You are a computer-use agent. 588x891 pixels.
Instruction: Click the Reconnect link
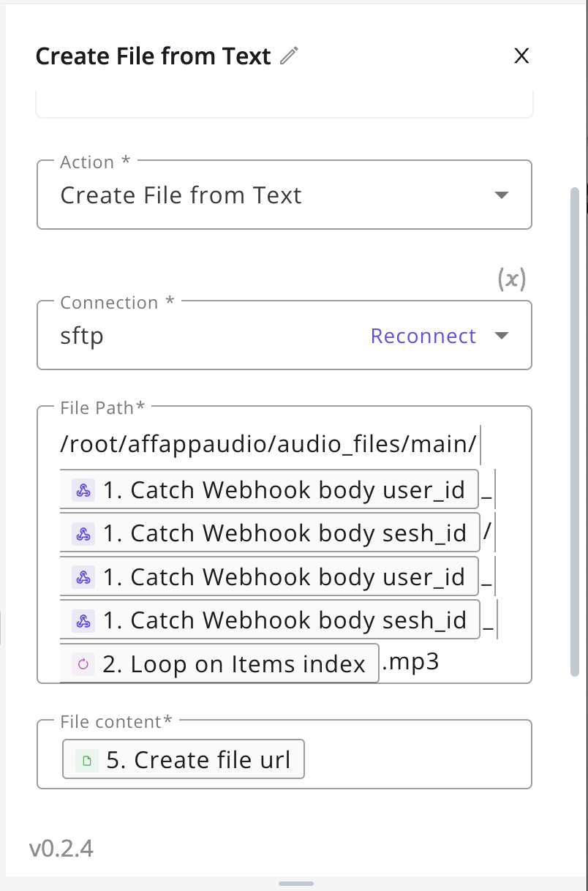[423, 336]
